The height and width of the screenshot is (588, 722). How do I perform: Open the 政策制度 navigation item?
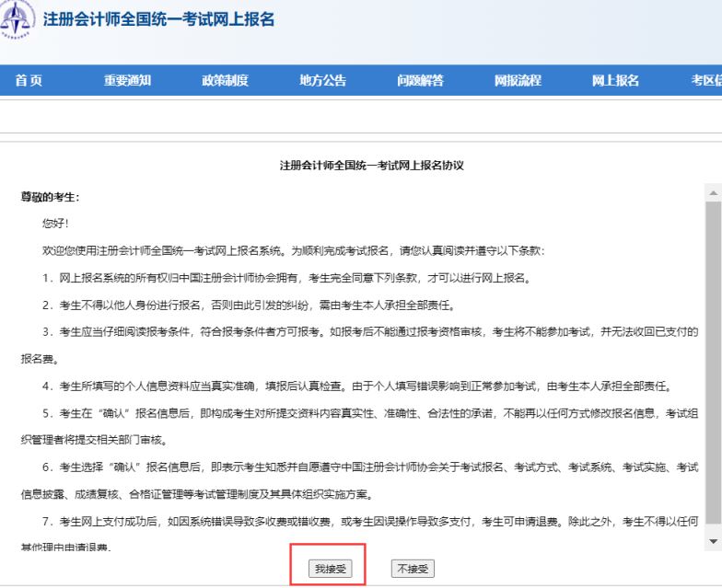click(225, 81)
